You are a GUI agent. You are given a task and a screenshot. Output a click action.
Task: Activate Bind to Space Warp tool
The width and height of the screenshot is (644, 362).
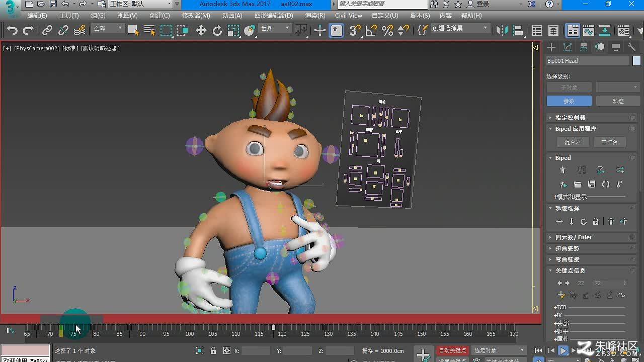coord(79,31)
